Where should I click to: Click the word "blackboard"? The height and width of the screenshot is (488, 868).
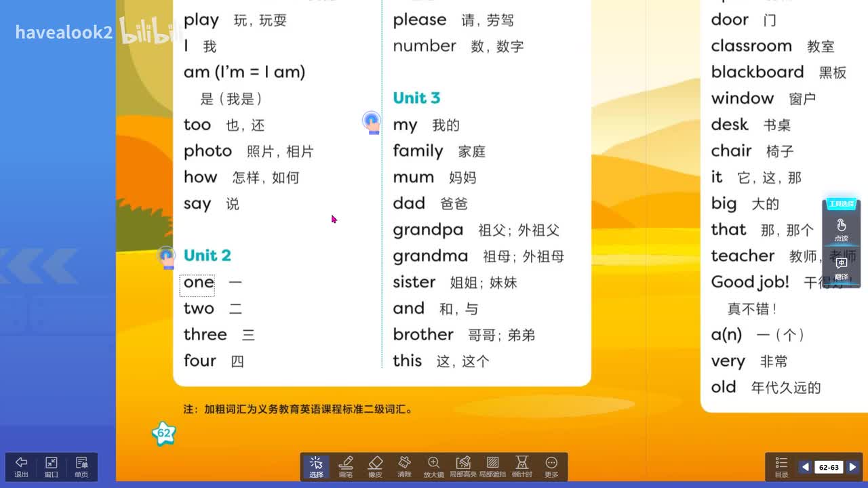(x=757, y=72)
